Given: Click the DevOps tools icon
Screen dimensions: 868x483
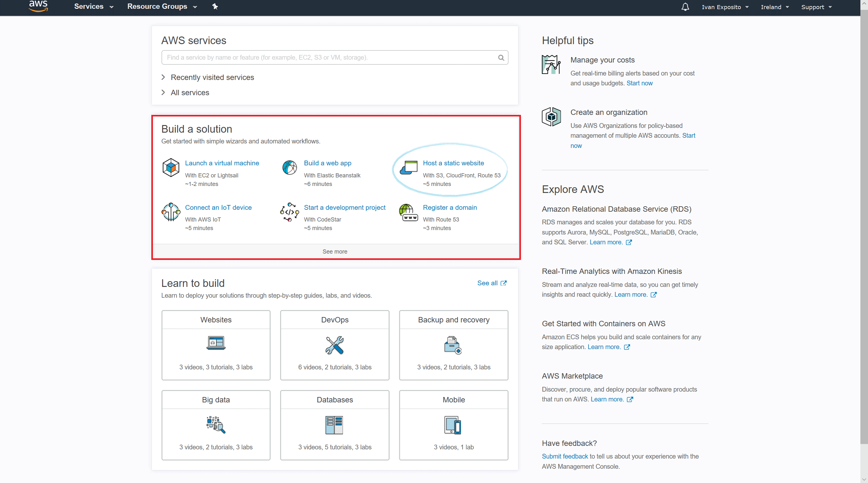Looking at the screenshot, I should [x=335, y=345].
